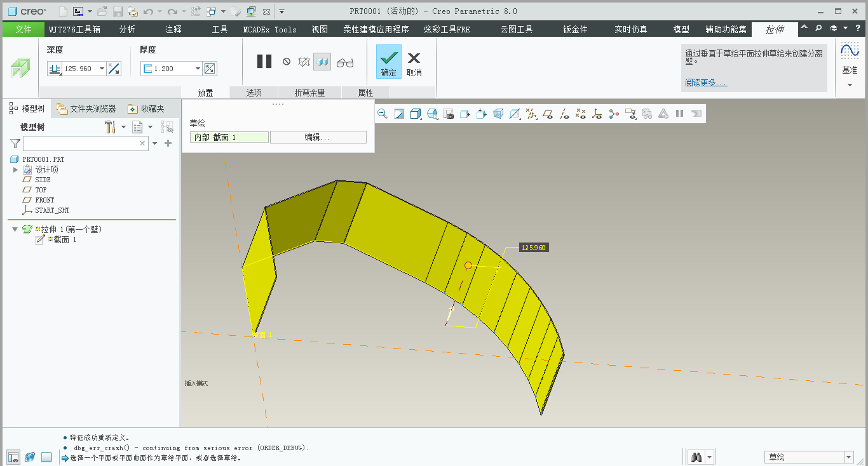
Task: Click the 确定 confirm button
Action: 388,62
